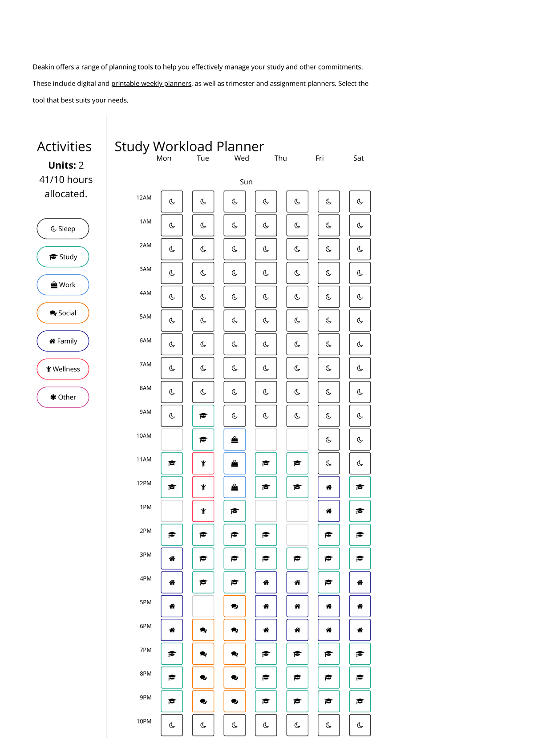Select the Work activity with briefcase icon
Screen dimensions: 534x756
tap(63, 285)
